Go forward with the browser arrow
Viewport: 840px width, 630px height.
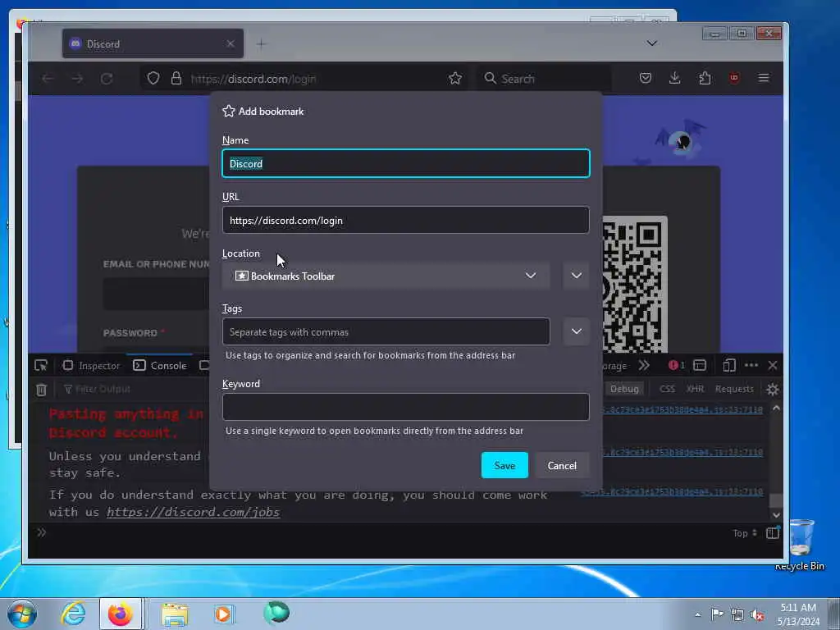pos(77,79)
